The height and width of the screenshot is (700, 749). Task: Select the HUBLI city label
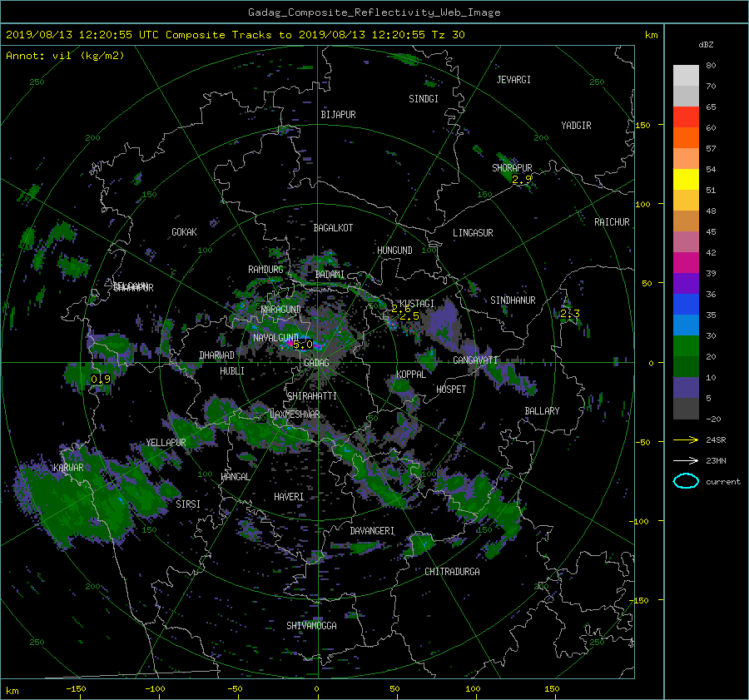coord(232,371)
